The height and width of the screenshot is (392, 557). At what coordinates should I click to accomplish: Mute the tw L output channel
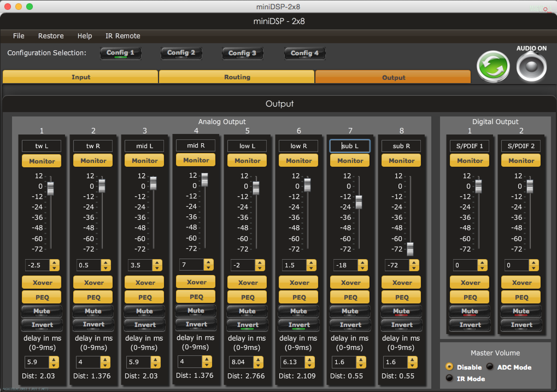(x=42, y=311)
